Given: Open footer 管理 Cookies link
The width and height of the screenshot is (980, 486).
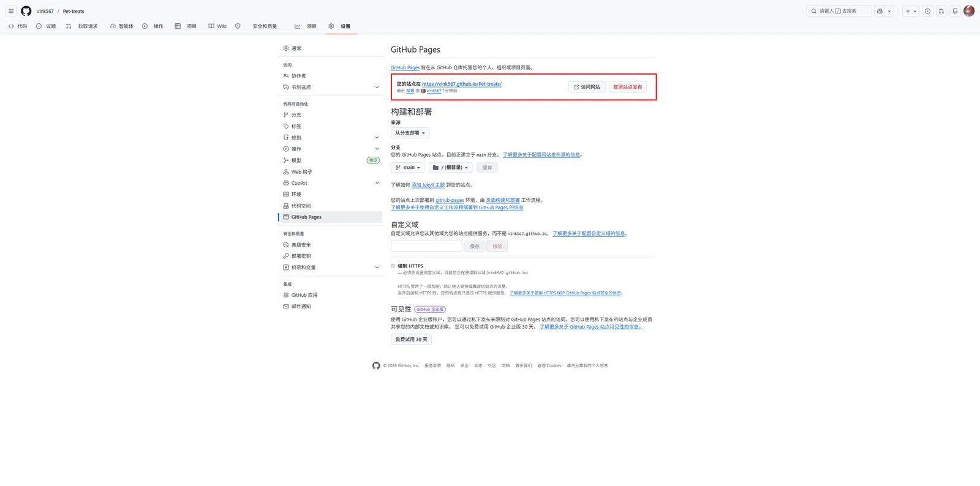Looking at the screenshot, I should [549, 365].
